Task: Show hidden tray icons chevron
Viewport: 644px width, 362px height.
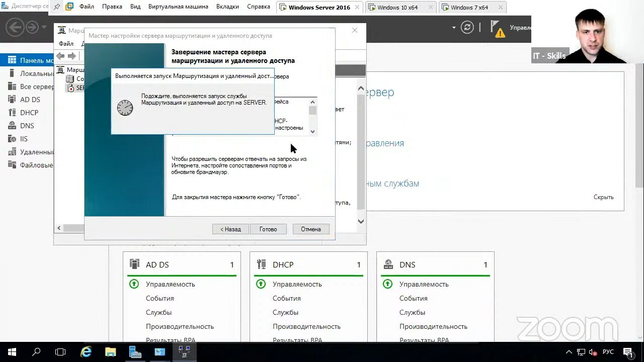Action: pyautogui.click(x=569, y=352)
